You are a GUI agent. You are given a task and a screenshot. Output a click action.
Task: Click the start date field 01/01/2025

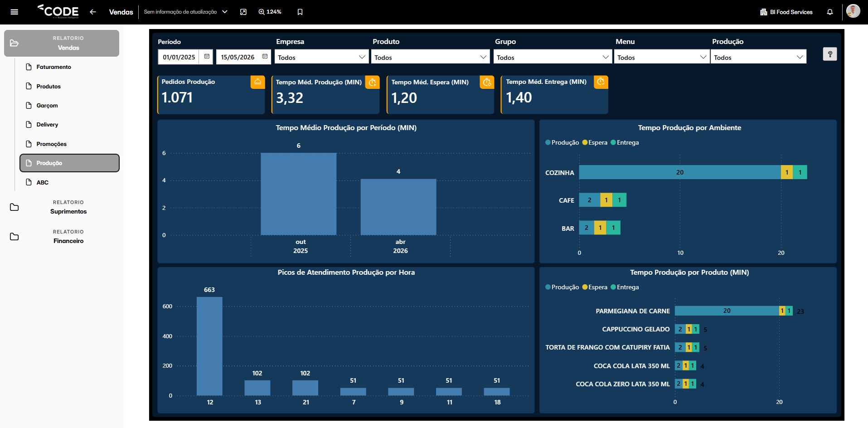pos(179,57)
